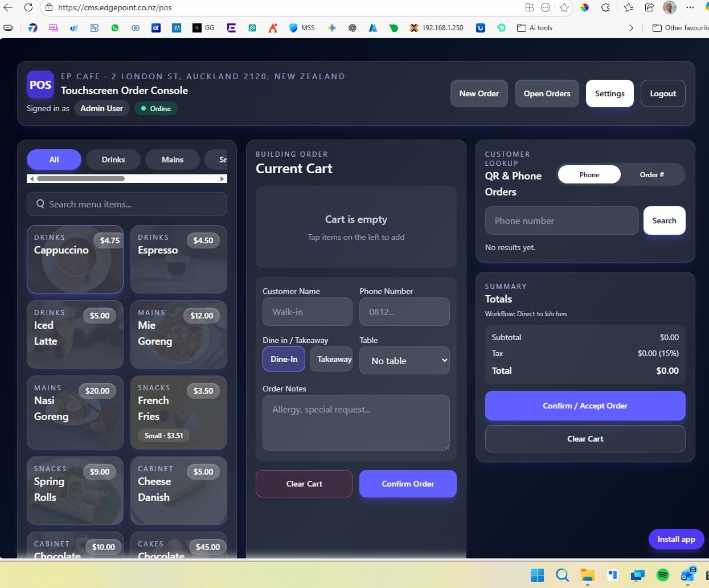Viewport: 709px width, 588px height.
Task: Expand the bookmarks overflow chevron
Action: pyautogui.click(x=631, y=27)
